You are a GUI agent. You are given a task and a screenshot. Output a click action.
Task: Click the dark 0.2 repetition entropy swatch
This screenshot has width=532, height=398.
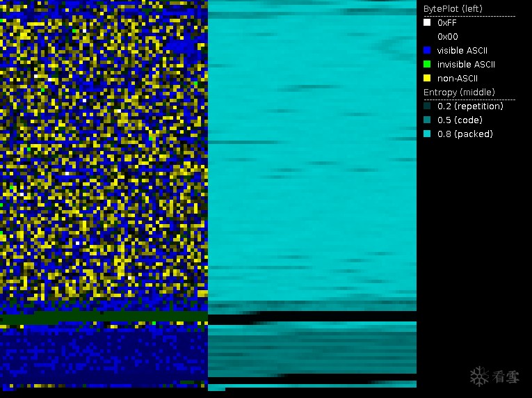click(427, 106)
